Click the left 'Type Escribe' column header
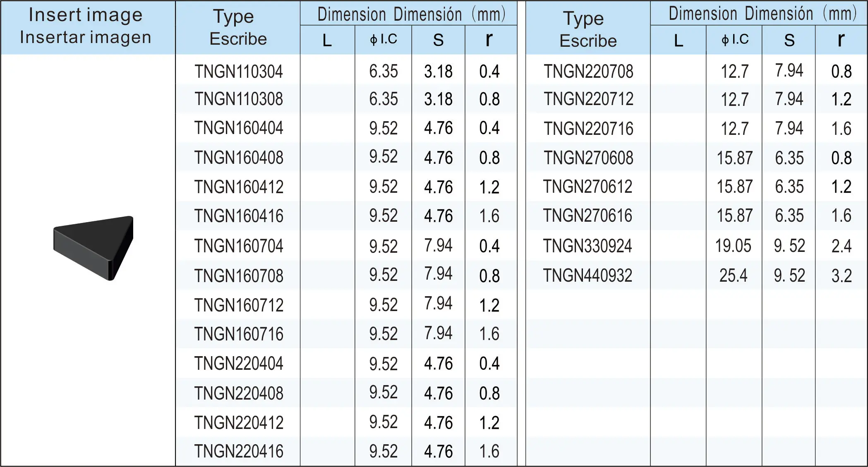 238,28
